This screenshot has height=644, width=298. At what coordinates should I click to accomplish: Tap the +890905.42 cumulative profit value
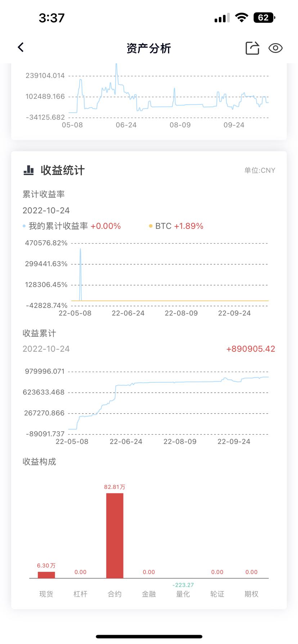coord(250,349)
